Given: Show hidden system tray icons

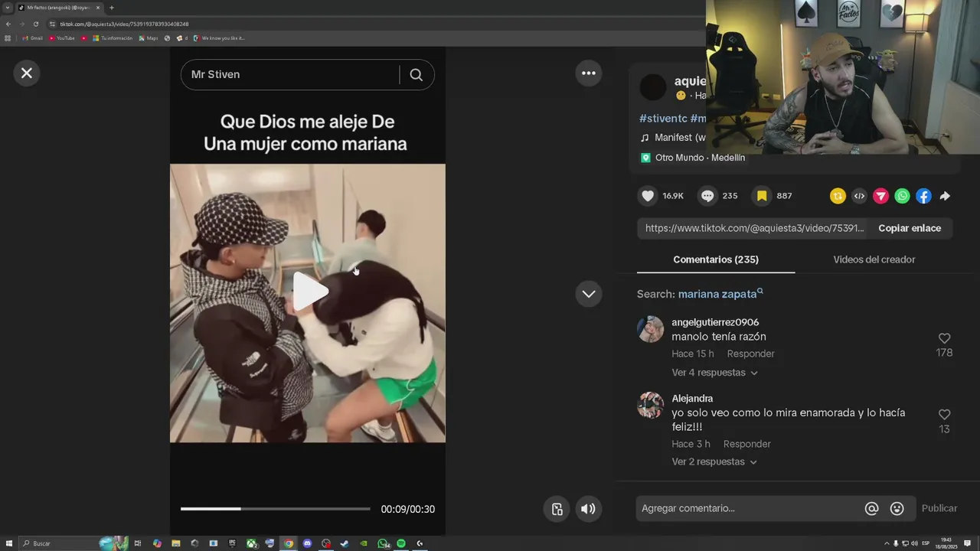Looking at the screenshot, I should coord(887,543).
